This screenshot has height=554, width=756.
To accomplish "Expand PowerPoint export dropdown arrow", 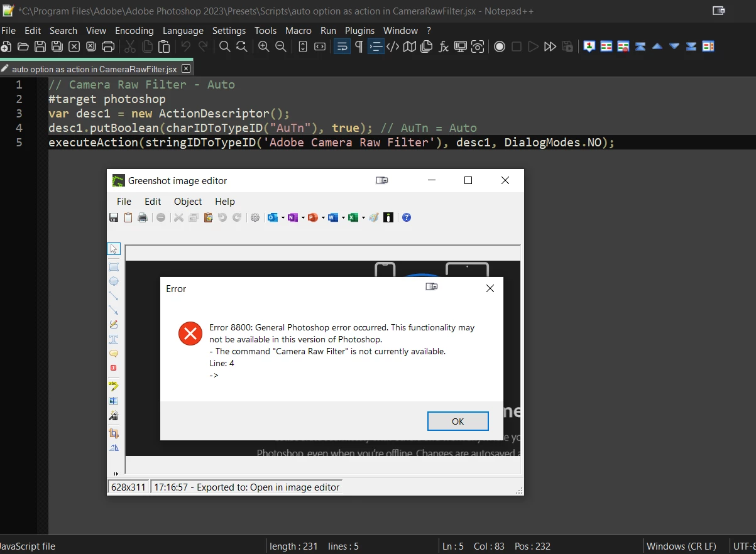I will 323,218.
